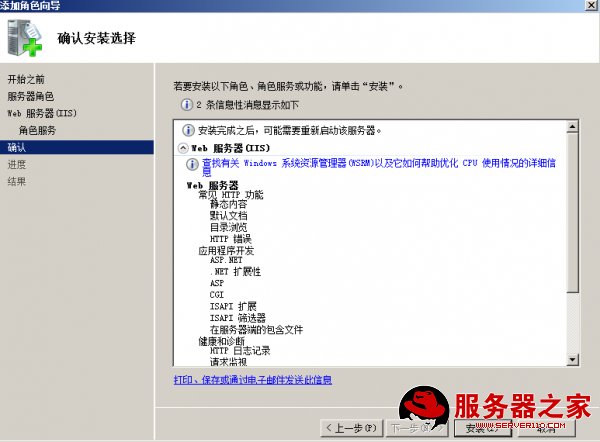Open print, save or email information link
Viewport: 600px width, 442px height.
pos(253,380)
